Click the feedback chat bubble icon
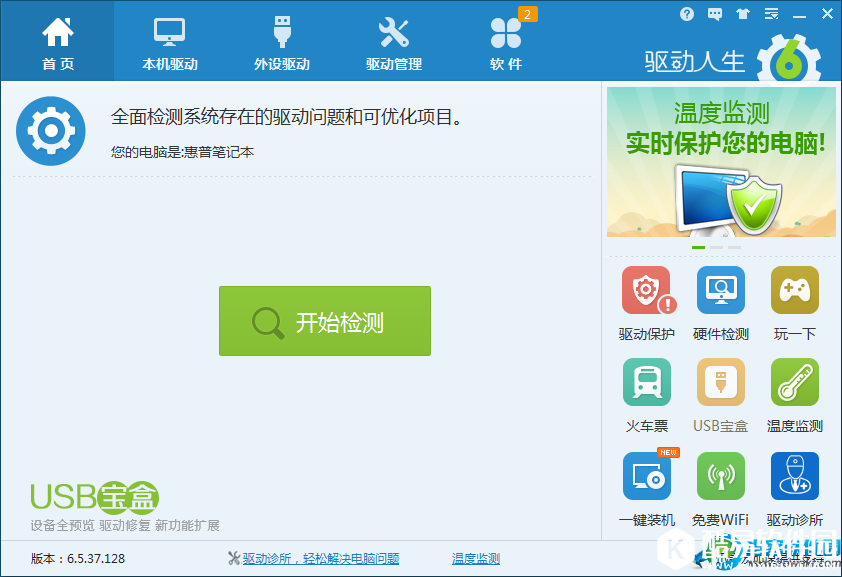This screenshot has height=577, width=842. pyautogui.click(x=714, y=14)
